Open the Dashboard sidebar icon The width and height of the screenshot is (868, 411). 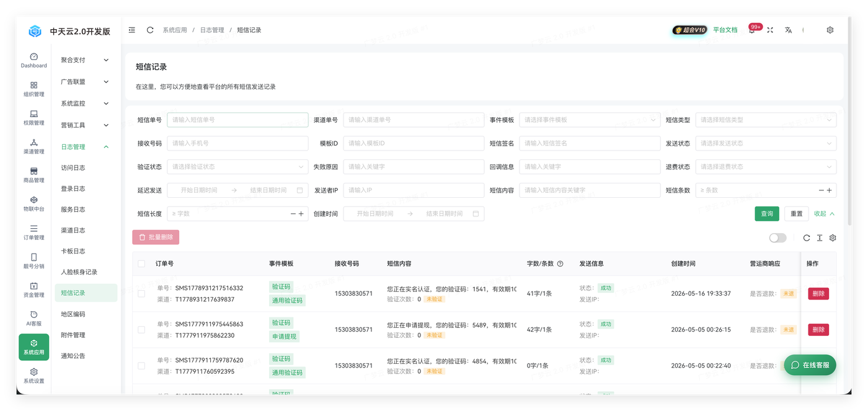(33, 60)
